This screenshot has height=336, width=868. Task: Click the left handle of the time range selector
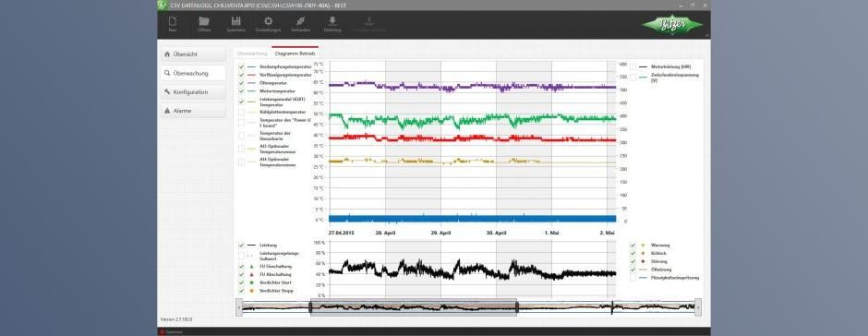(310, 307)
